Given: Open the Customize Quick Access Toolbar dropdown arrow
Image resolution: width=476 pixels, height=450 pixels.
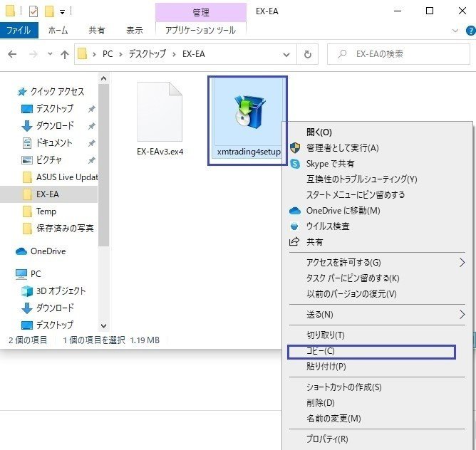Looking at the screenshot, I should point(62,12).
